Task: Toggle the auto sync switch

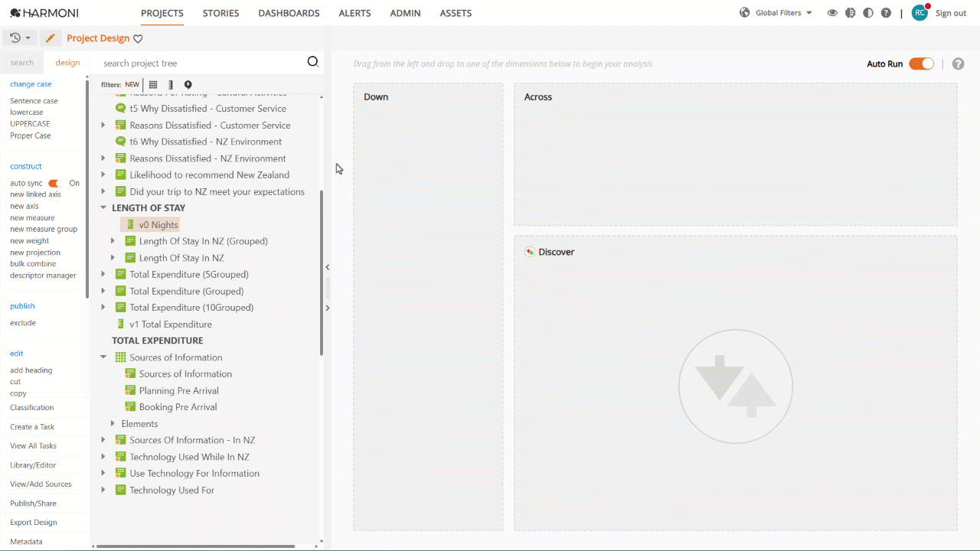Action: 54,184
